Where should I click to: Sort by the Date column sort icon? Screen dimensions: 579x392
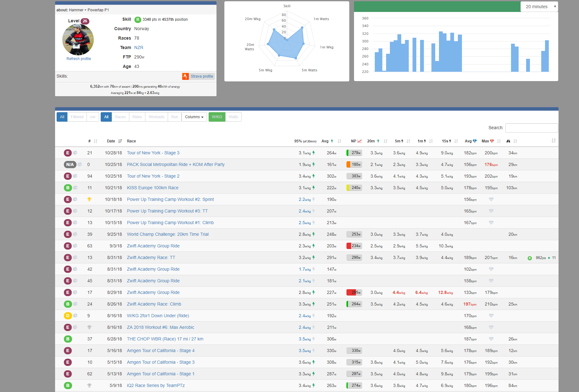click(120, 141)
